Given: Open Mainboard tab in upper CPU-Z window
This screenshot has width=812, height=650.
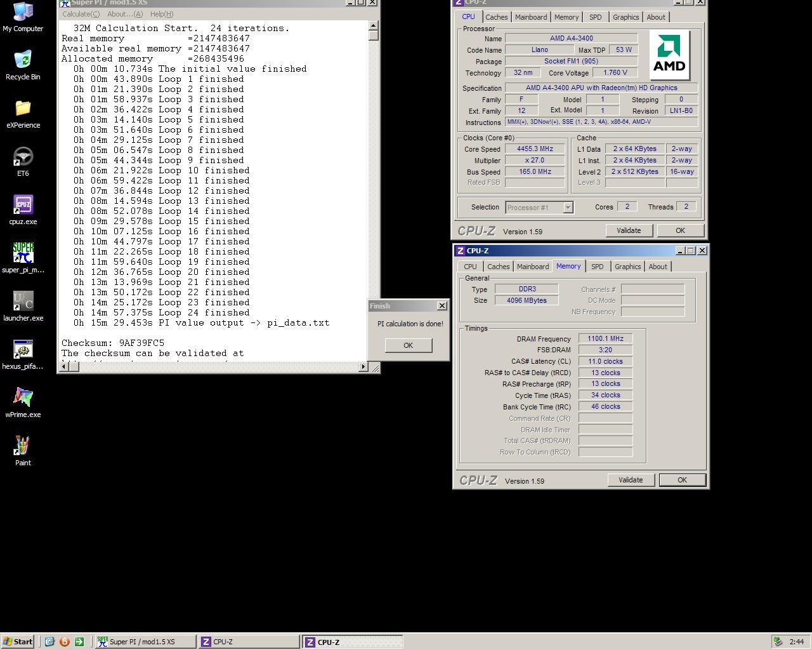Looking at the screenshot, I should (531, 17).
